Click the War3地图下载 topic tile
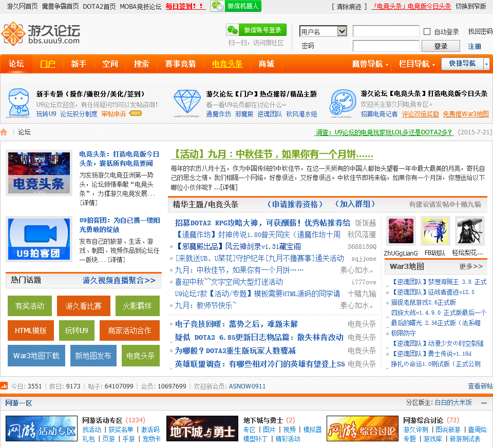The height and width of the screenshot is (448, 493). pyautogui.click(x=36, y=356)
